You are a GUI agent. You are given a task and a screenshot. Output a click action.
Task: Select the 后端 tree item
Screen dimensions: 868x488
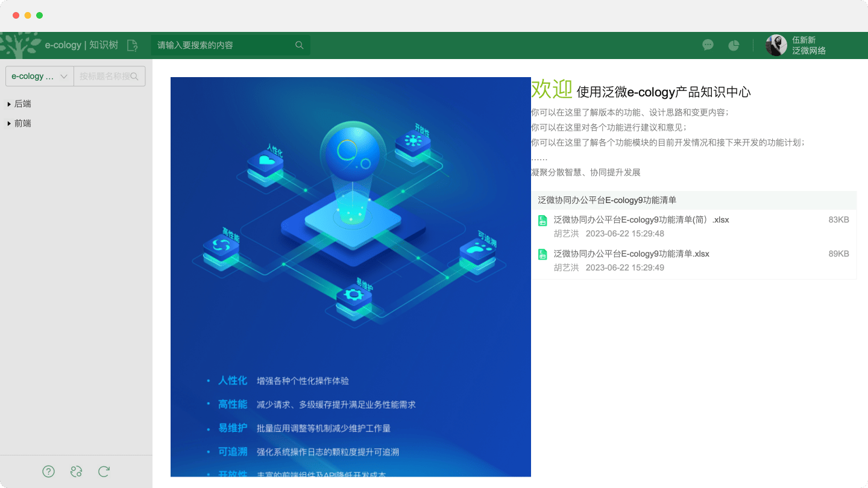23,104
